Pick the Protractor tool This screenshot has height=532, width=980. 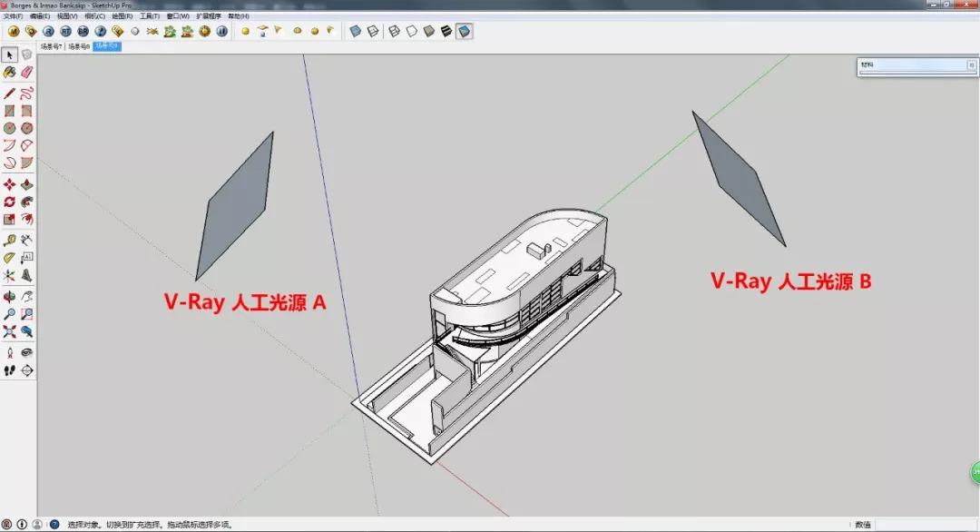pos(9,258)
